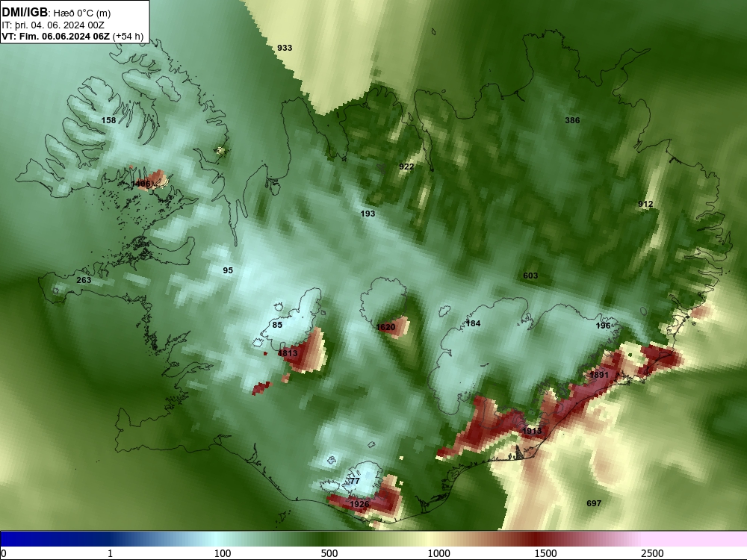Click the initialization time line 'IT: þri. 04. 06. 2024 00Z'
Screen dimensions: 747x560
pyautogui.click(x=53, y=25)
